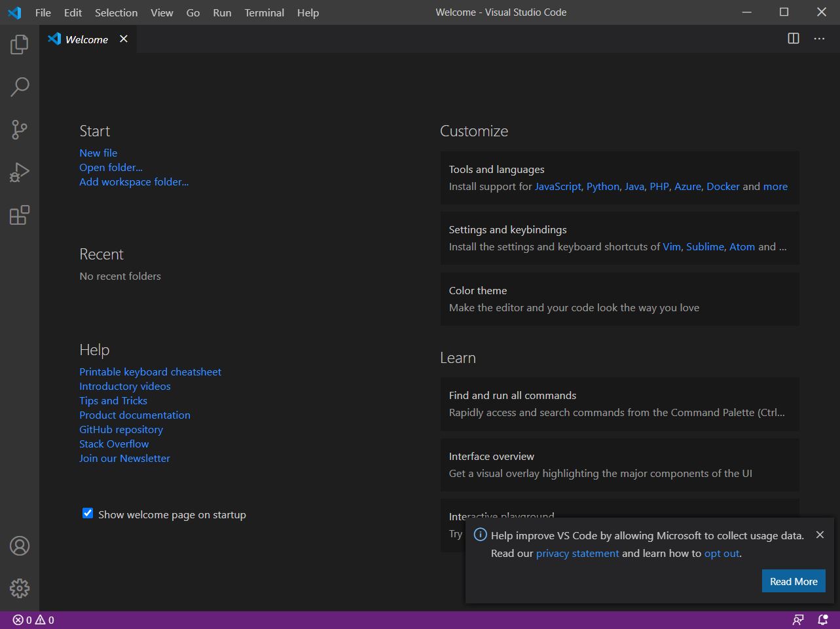Minimize the Visual Studio Code window
The width and height of the screenshot is (840, 629).
(x=746, y=12)
